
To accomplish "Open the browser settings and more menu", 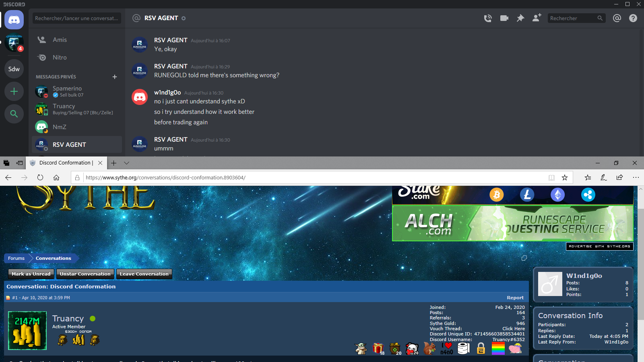I will 636,177.
